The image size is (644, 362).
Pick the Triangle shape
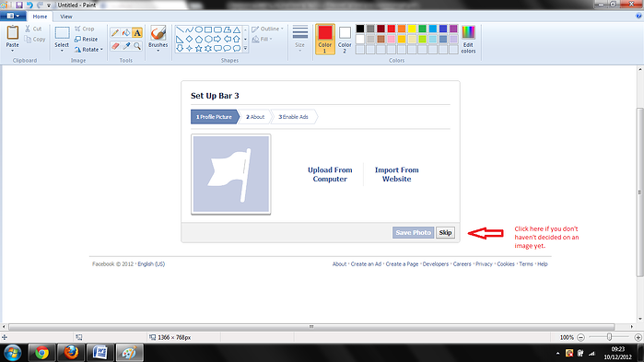[x=237, y=30]
